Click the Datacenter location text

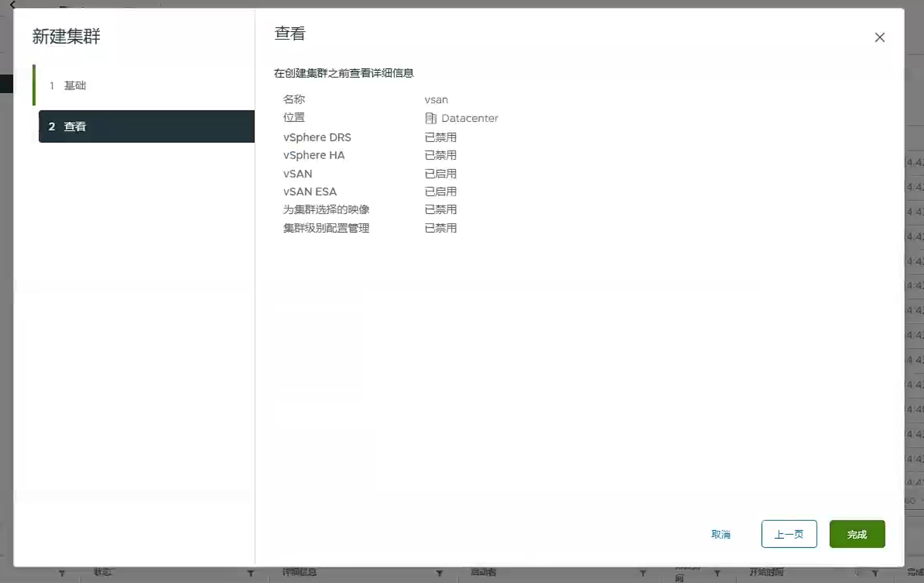point(470,118)
